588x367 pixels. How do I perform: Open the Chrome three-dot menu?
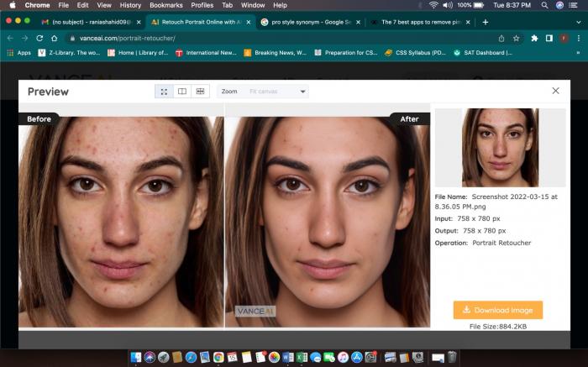coord(579,39)
